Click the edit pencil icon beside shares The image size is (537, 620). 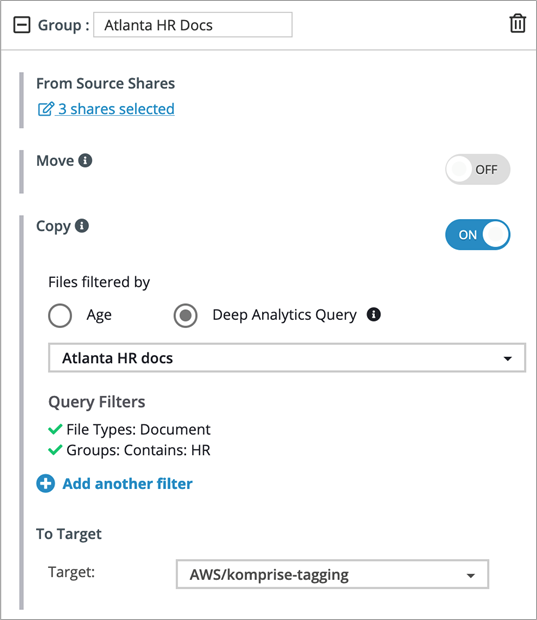coord(45,109)
